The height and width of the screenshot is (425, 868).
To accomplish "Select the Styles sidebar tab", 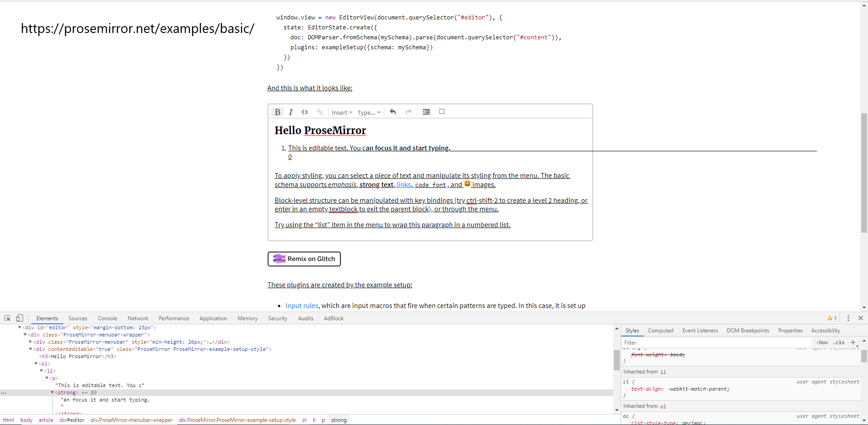I will click(x=632, y=331).
